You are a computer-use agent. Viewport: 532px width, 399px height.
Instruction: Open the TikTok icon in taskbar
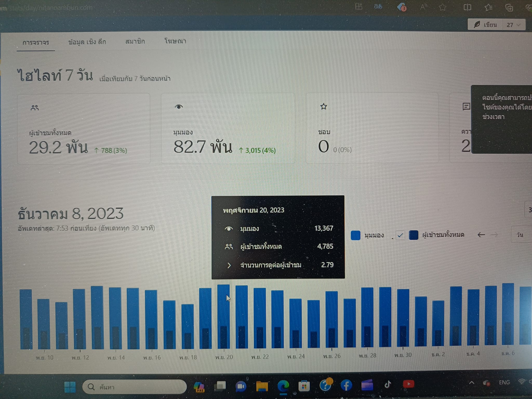[388, 384]
